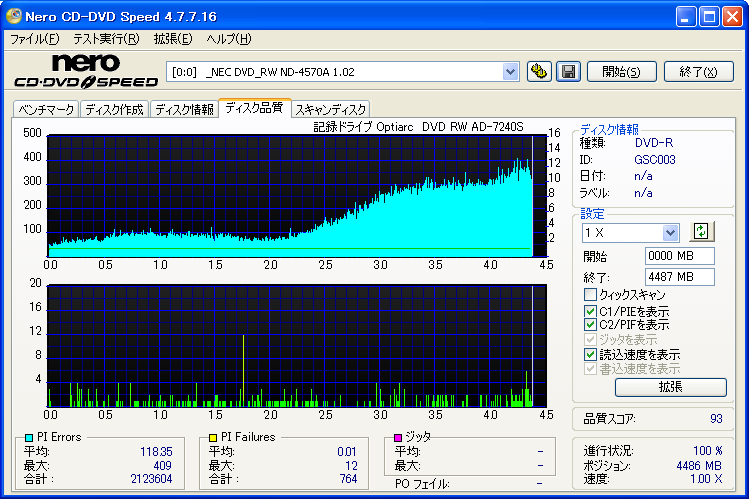
Task: Click the PI Errors average 118.35
Action: pos(156,452)
